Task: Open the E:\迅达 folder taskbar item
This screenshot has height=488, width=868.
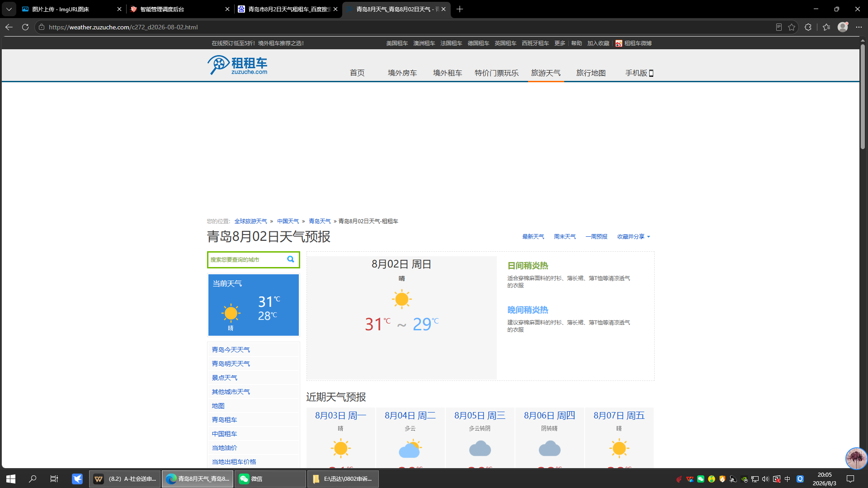Action: coord(343,479)
